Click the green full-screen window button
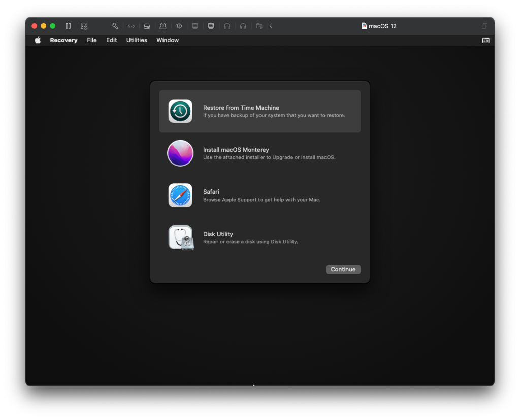 click(x=53, y=26)
